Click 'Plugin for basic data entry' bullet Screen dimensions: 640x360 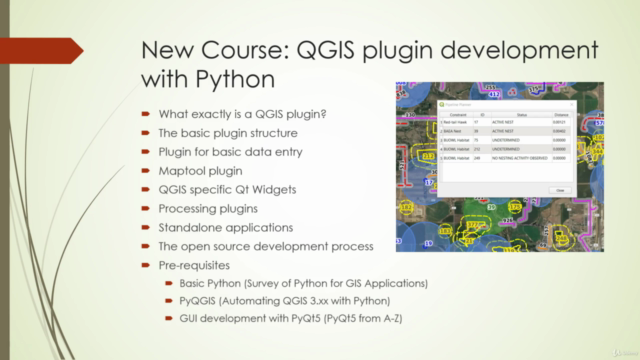point(231,152)
